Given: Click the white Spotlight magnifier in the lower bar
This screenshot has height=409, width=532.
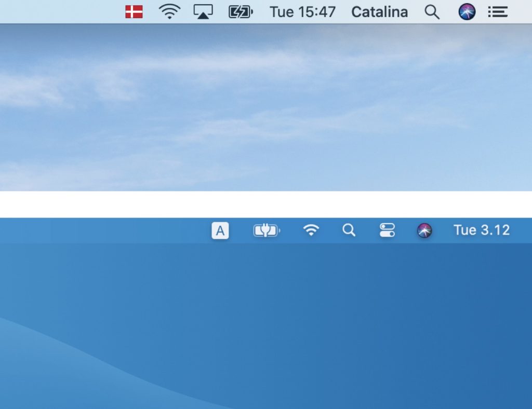Looking at the screenshot, I should click(349, 230).
